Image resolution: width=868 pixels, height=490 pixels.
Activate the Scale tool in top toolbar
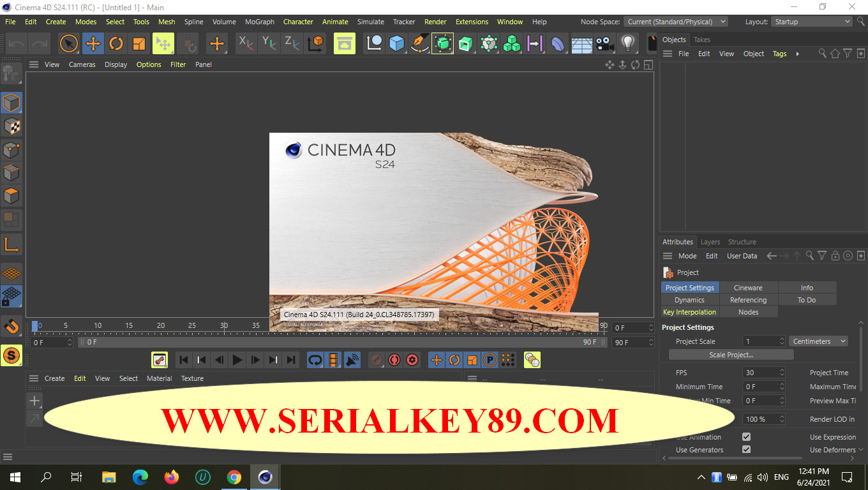tap(139, 43)
